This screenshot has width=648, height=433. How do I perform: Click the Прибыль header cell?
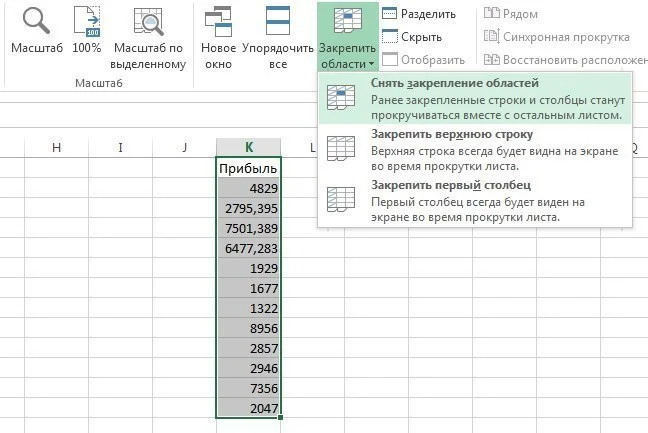(249, 169)
